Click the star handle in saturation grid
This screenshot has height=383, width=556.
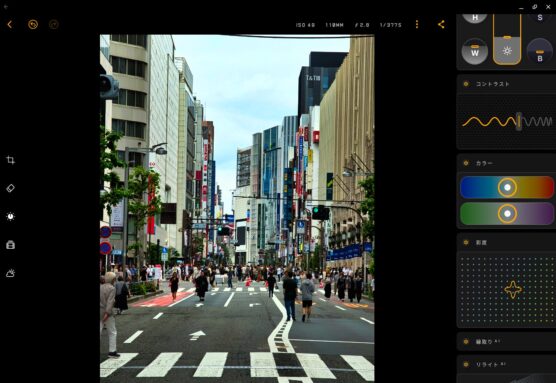click(x=513, y=290)
